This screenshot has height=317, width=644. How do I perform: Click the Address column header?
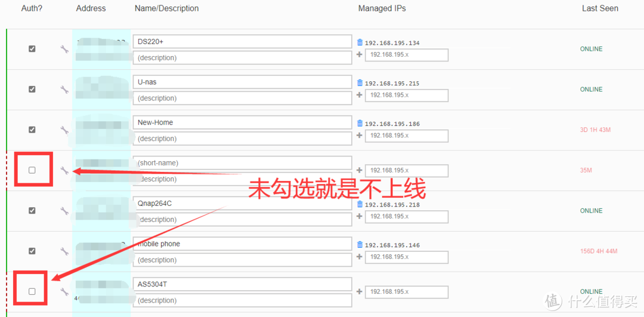point(91,8)
